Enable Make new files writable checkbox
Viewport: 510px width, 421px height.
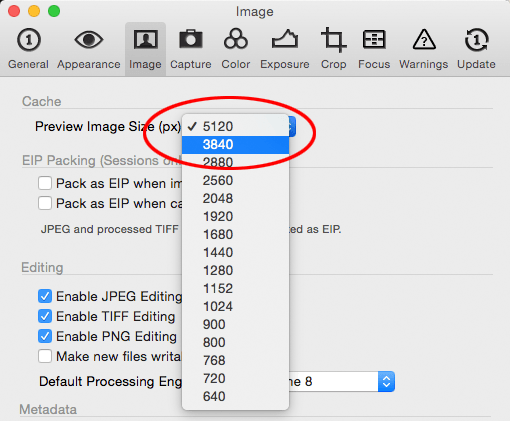45,356
